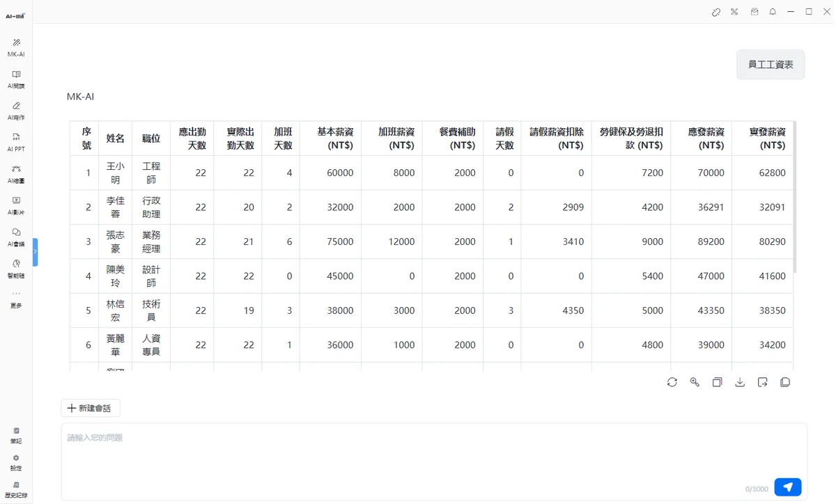Screen dimensions: 836x504
Task: Open 歷史記錄 history in the sidebar
Action: tap(16, 489)
